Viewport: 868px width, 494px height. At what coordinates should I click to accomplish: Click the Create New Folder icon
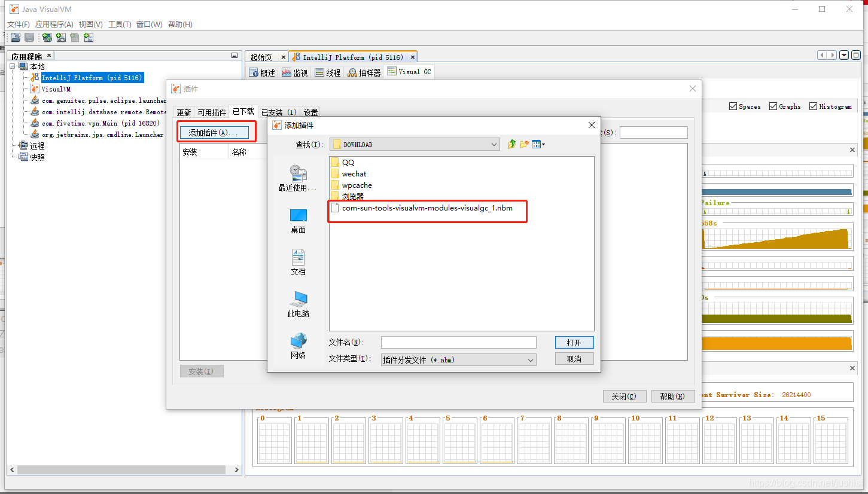(x=524, y=144)
